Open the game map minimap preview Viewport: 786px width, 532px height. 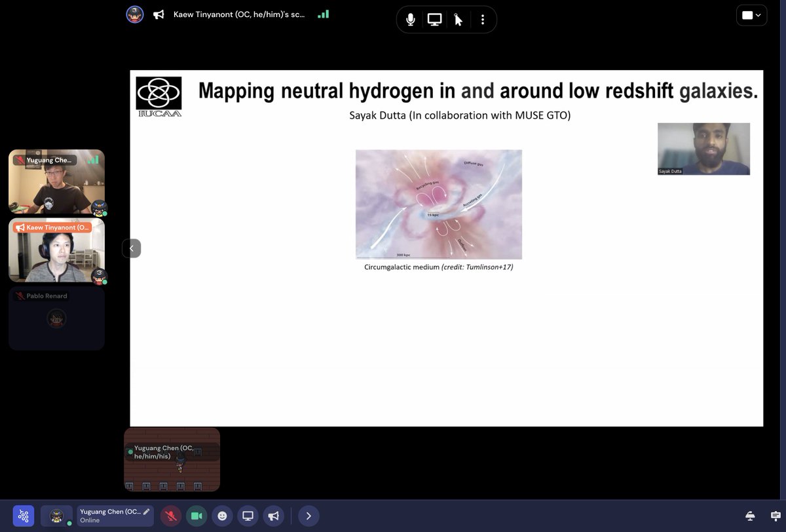click(x=172, y=459)
